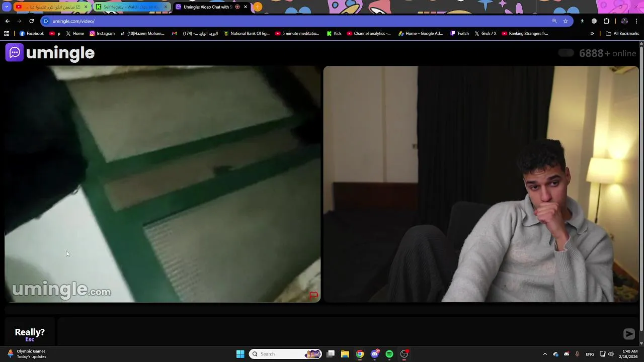This screenshot has height=362, width=644.
Task: Open the OneDrive cloud tray icon
Action: coord(555,354)
